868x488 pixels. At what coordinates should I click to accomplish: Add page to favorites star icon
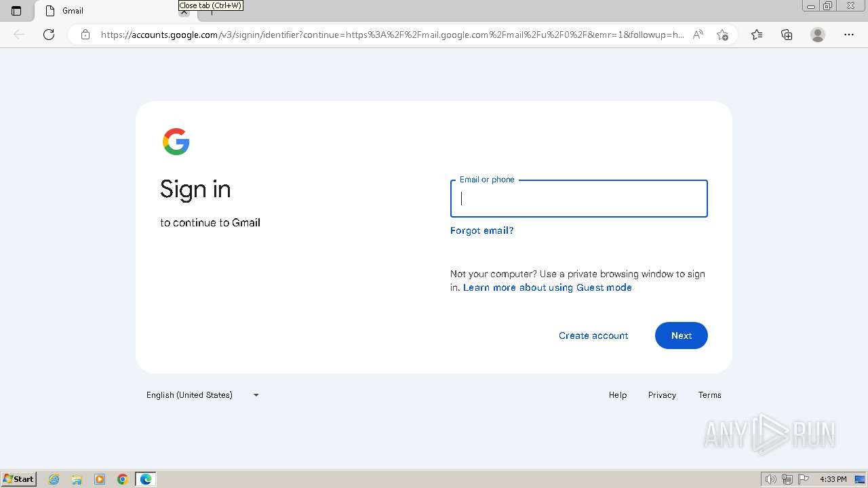point(722,35)
